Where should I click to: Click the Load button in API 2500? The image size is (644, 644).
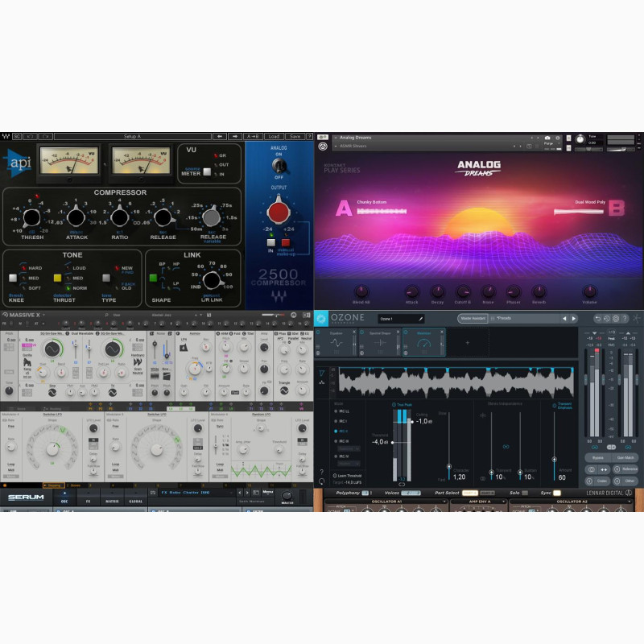coord(274,136)
